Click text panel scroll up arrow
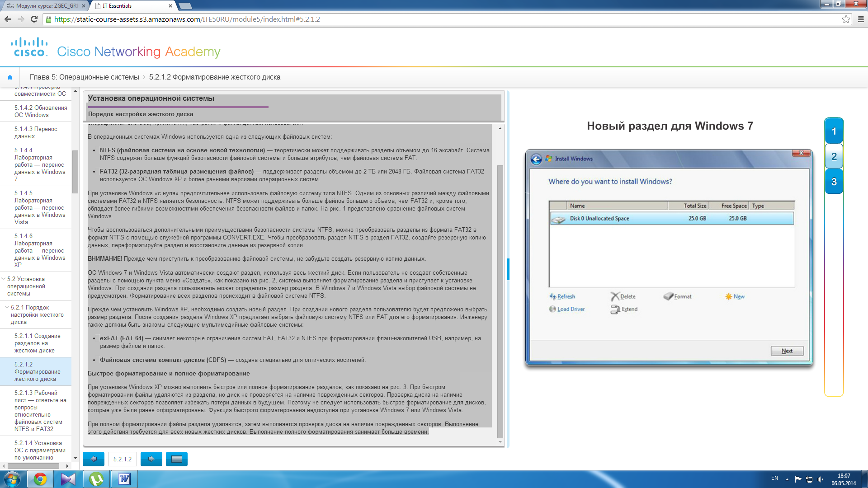Viewport: 868px width, 488px height. coord(500,129)
